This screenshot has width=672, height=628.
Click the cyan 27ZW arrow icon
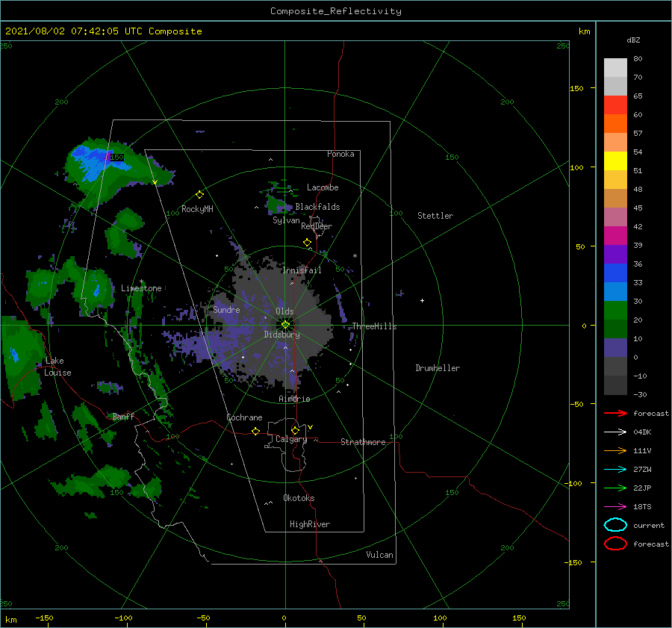(x=615, y=470)
